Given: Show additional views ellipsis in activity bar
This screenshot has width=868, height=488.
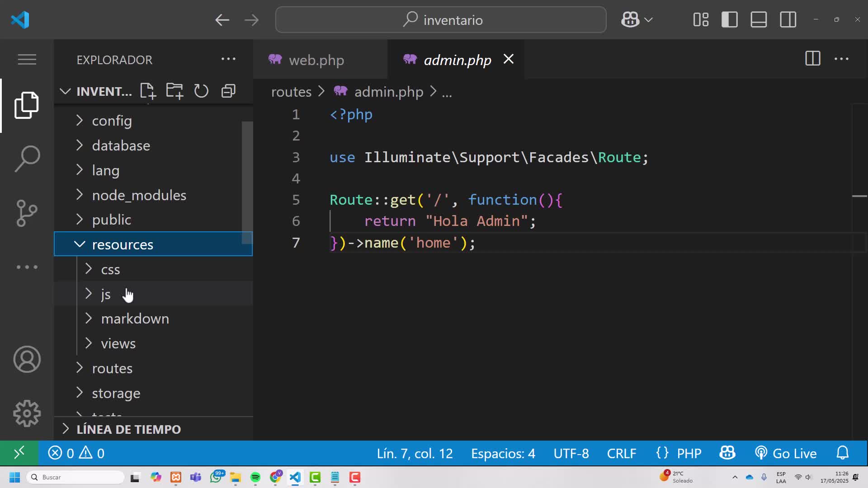Looking at the screenshot, I should click(27, 267).
